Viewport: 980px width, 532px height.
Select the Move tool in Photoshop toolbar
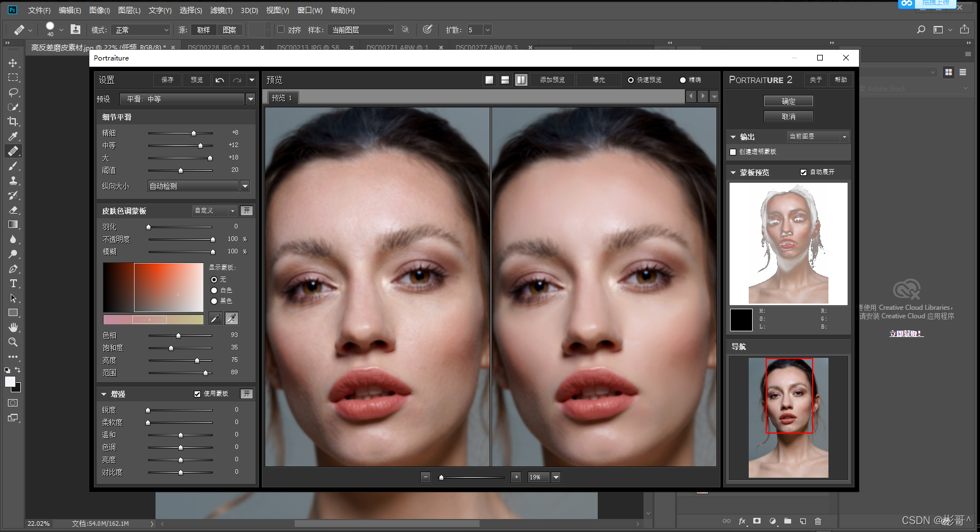13,63
